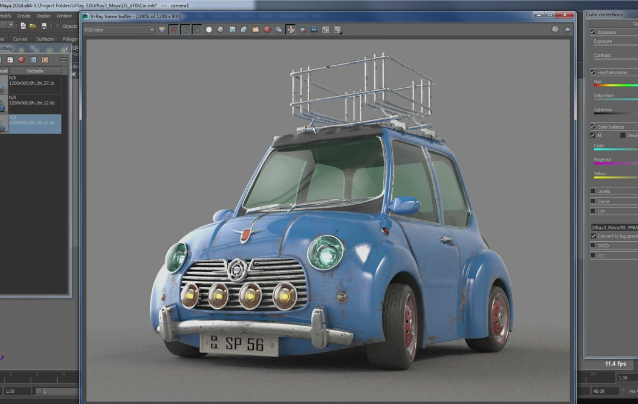
Task: Enable the OCIO checkbox
Action: pyautogui.click(x=593, y=245)
